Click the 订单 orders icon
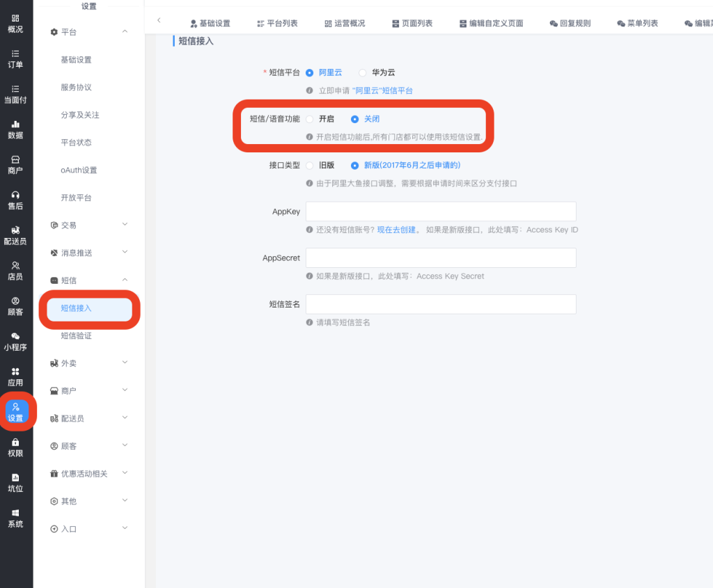Screen dimensions: 713x588 pyautogui.click(x=15, y=54)
